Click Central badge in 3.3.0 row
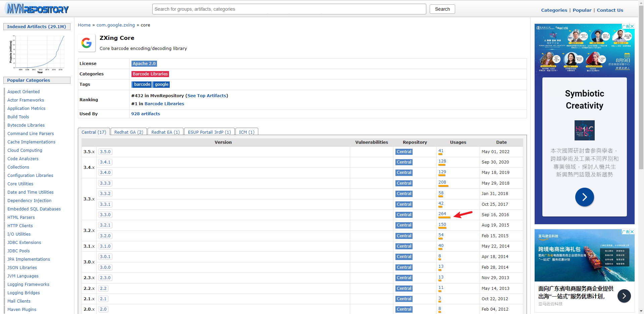Screen dimensions: 644x314 [404, 214]
